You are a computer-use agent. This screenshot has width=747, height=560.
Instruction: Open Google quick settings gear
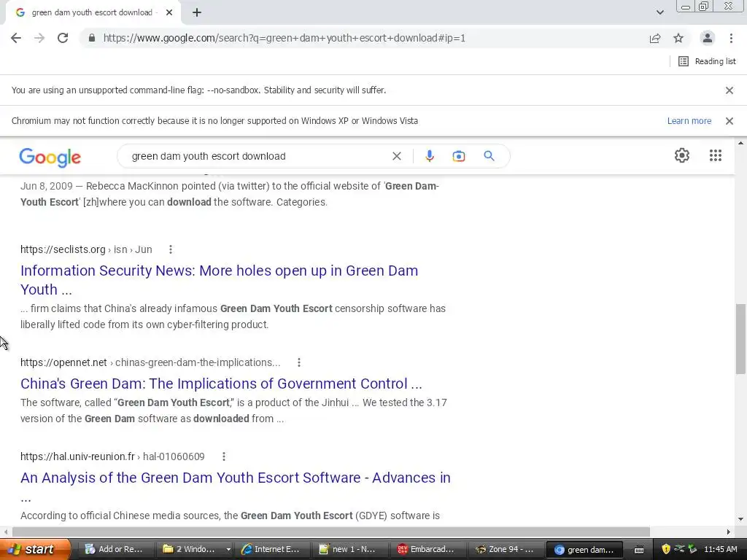click(682, 155)
